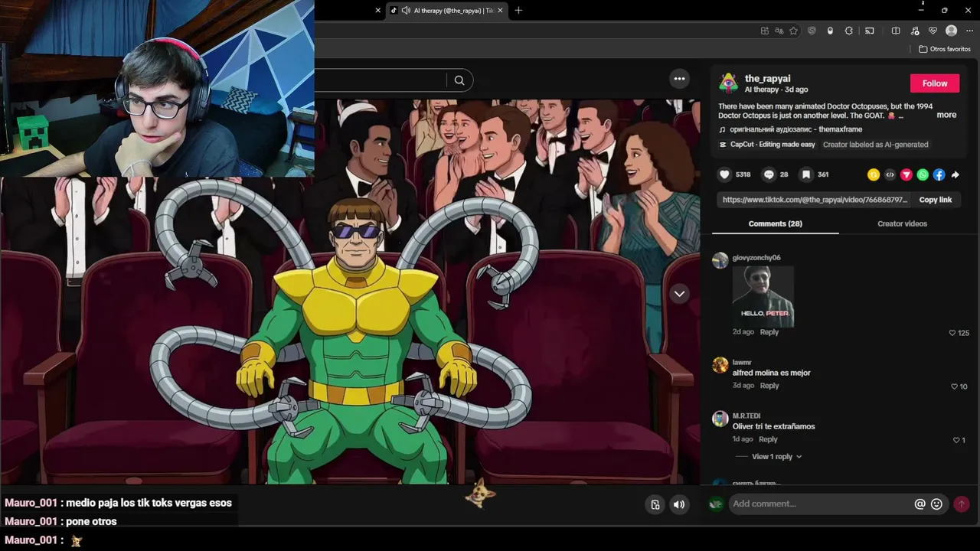Like glovyzonchy06's comment with 125 likes
The height and width of the screenshot is (551, 980).
[x=952, y=333]
